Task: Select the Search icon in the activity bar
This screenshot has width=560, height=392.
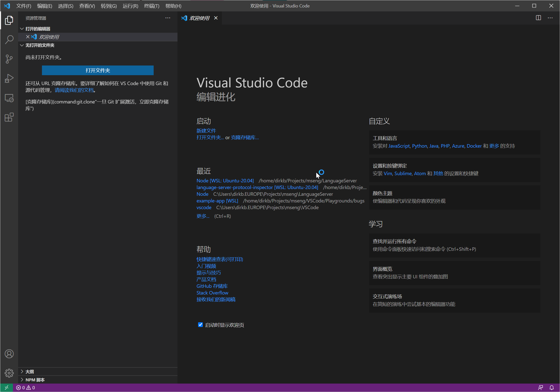Action: (9, 40)
